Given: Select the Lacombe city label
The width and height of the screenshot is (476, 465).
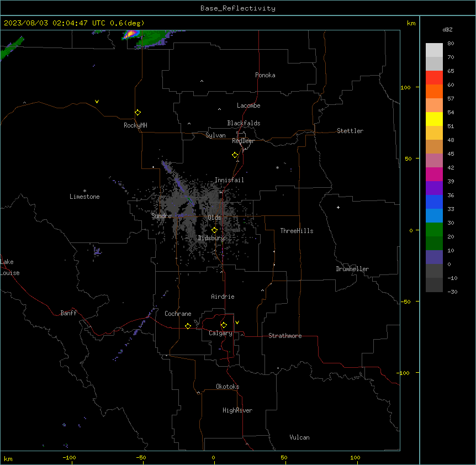Looking at the screenshot, I should coord(248,105).
